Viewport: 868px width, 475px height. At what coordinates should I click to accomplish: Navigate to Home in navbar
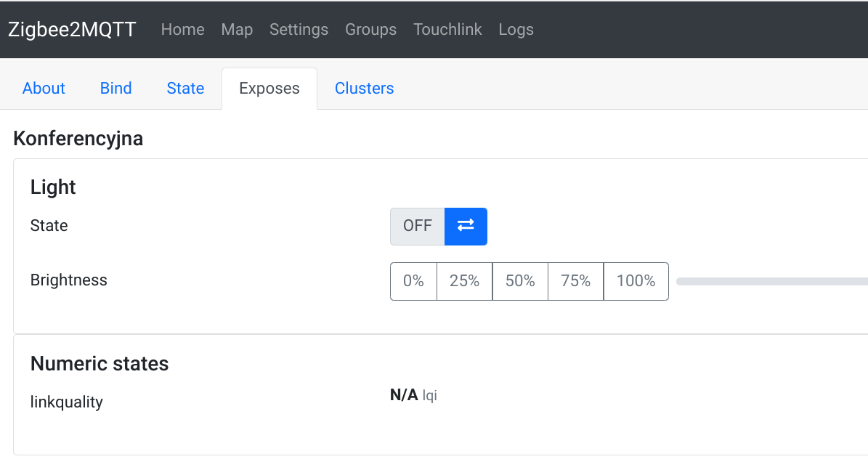point(182,30)
